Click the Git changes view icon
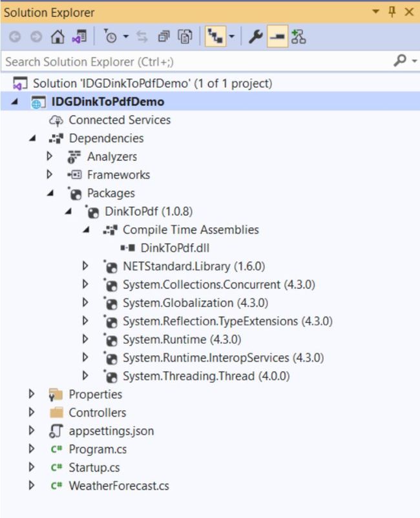The image size is (420, 518). point(299,36)
